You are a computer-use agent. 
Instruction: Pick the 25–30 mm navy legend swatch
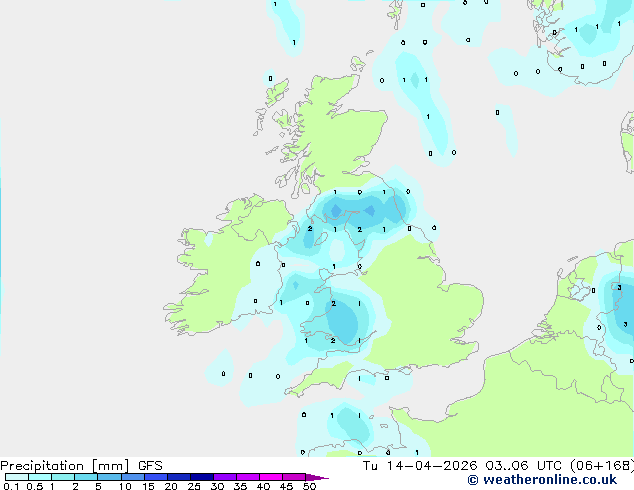202,477
